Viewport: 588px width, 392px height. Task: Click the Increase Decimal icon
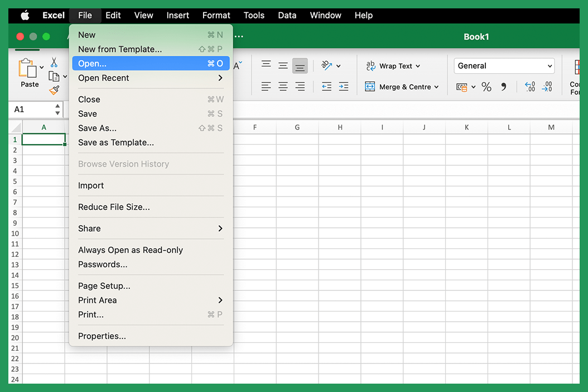[x=529, y=87]
